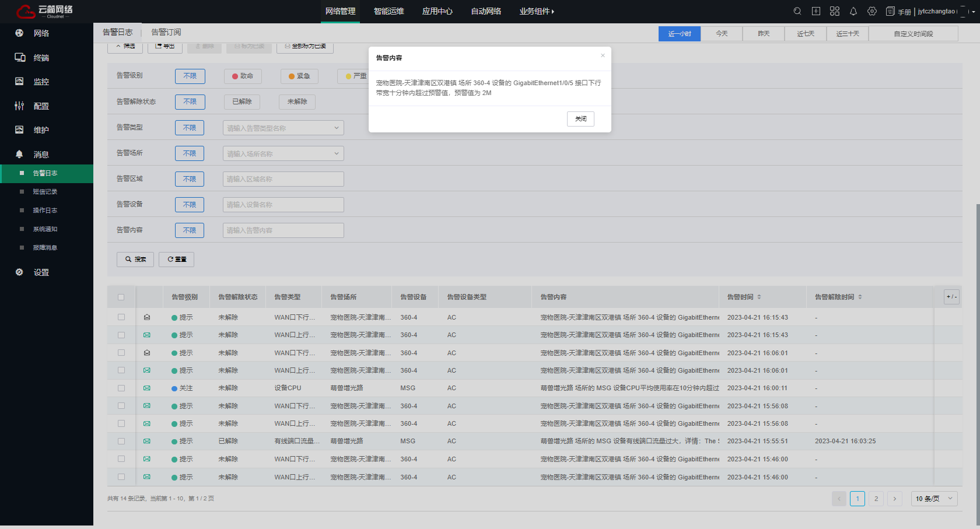The width and height of the screenshot is (980, 529).
Task: Expand the 业务组件 menu
Action: coord(537,11)
